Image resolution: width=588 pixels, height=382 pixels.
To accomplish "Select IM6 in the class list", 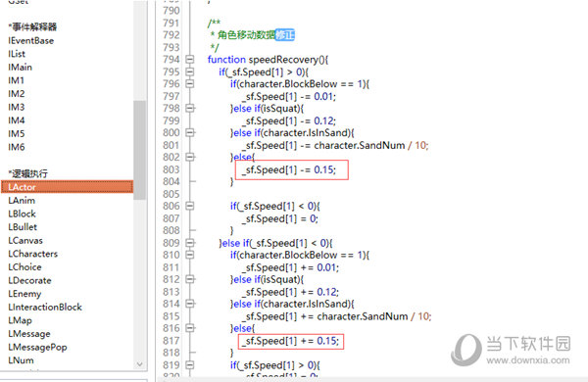I will click(x=16, y=147).
